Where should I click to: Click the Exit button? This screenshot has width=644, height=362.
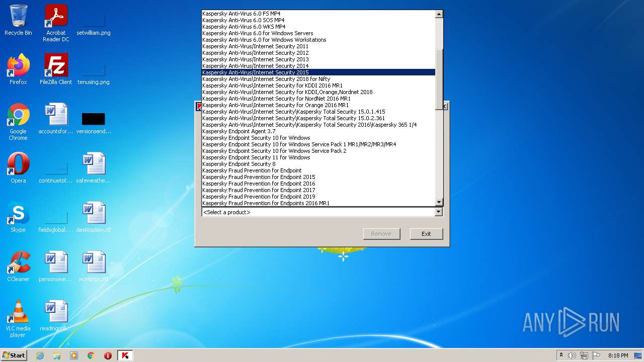pos(426,234)
